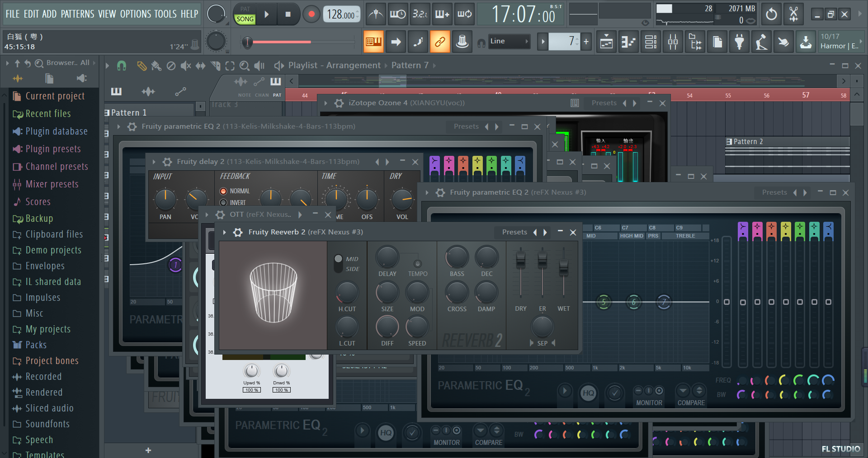868x458 pixels.
Task: Toggle the HQ button in Nexus #3 parametric EQ
Action: click(588, 393)
